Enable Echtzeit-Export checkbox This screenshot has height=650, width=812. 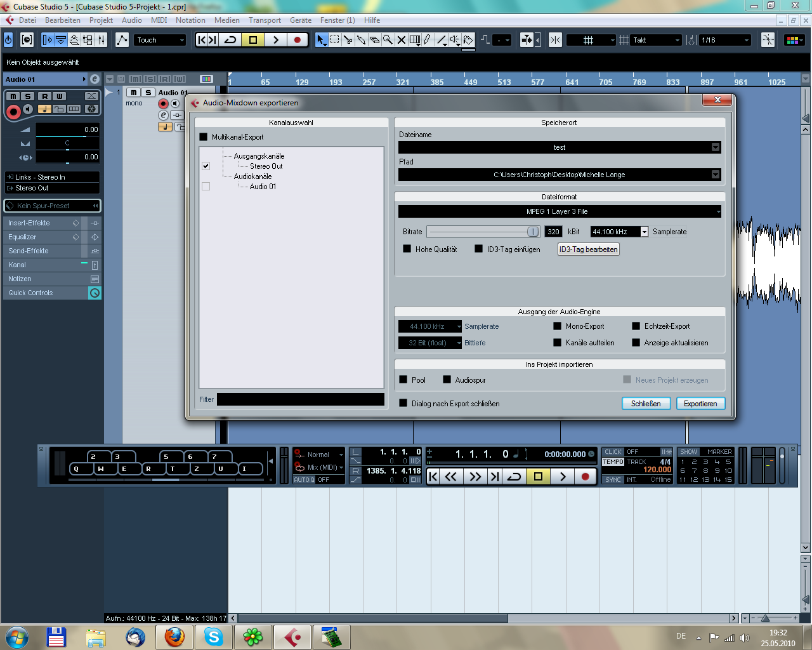click(x=636, y=326)
